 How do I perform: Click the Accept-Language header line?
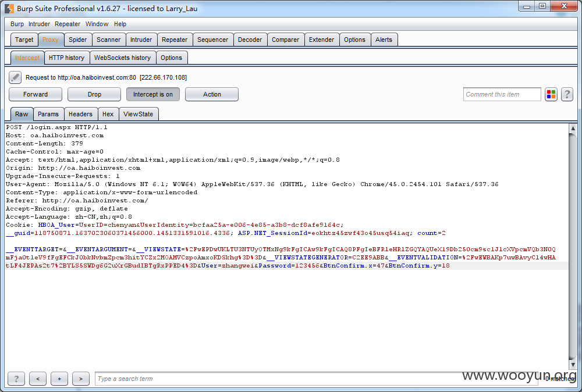click(69, 217)
